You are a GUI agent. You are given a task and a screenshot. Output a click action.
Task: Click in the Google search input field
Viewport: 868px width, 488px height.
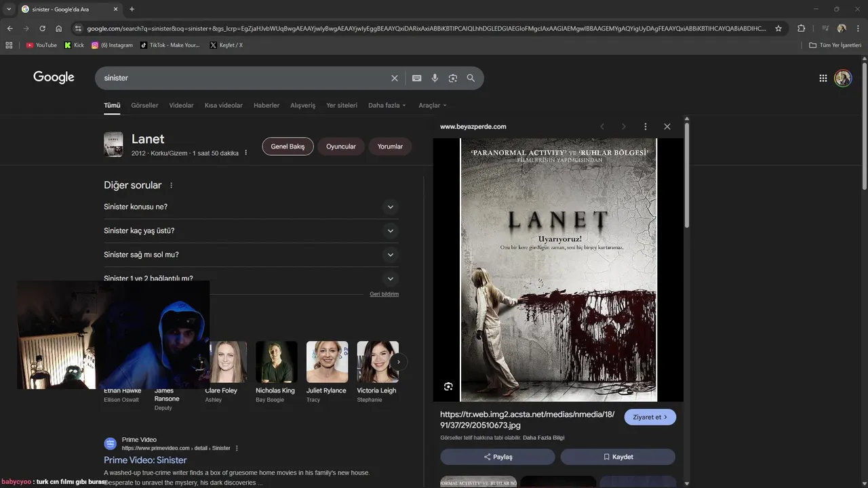244,78
